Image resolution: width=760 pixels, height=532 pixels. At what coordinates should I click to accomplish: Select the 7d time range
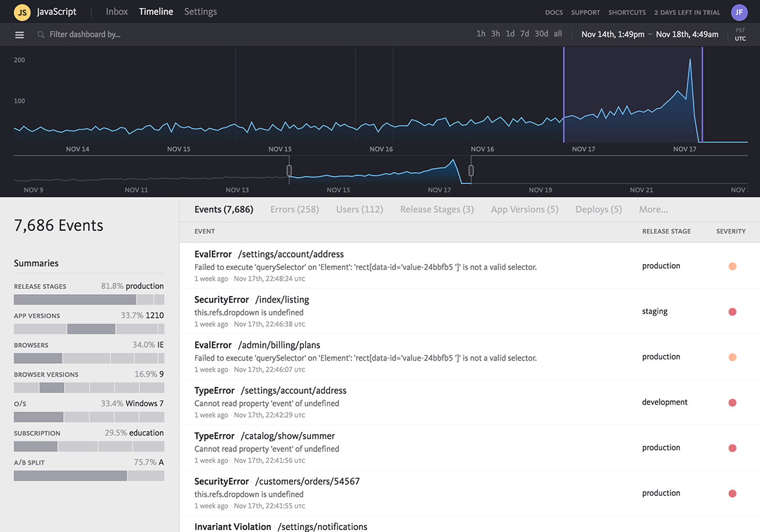pos(525,34)
